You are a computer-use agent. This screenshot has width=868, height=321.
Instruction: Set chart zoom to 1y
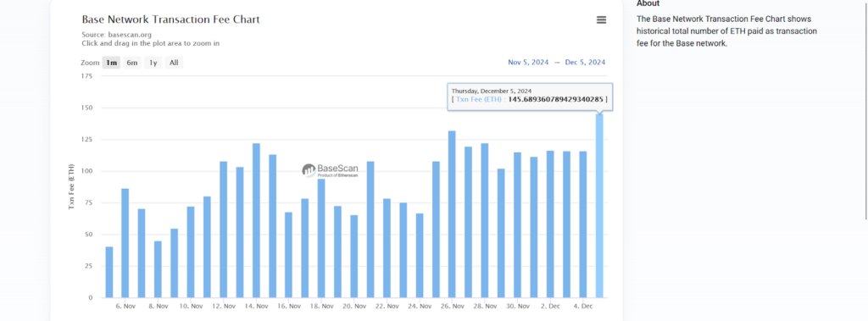[x=153, y=63]
